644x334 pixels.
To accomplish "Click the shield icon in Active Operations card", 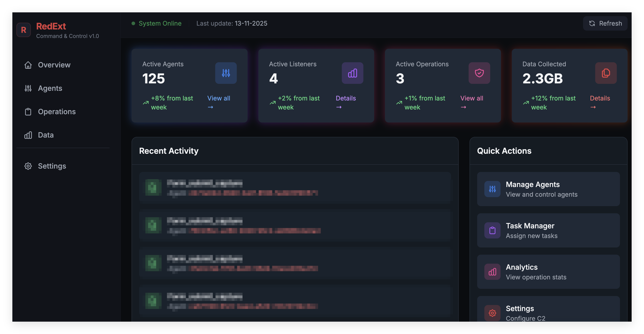I will (x=479, y=73).
